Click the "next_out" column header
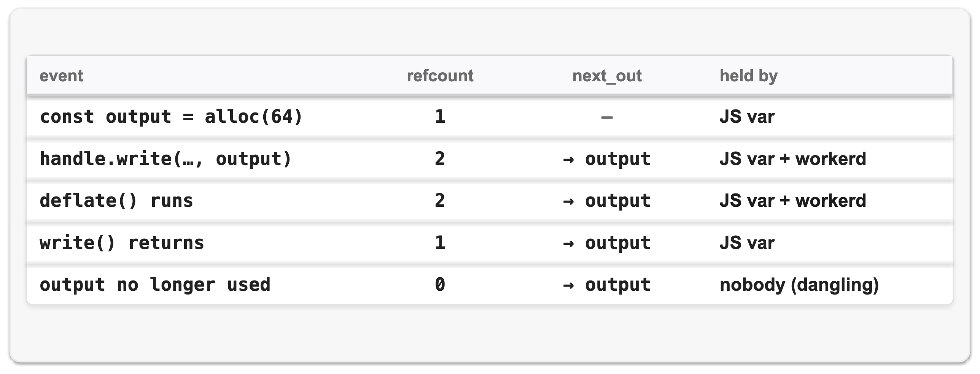The image size is (980, 374). coord(607,76)
